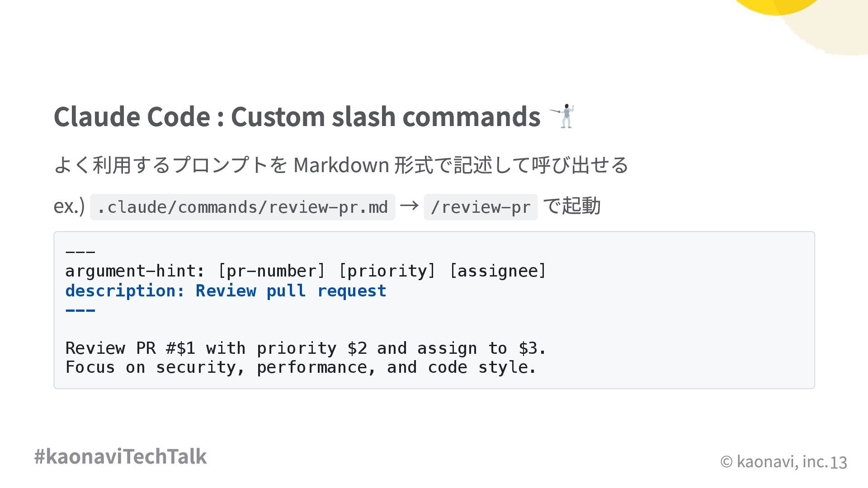Viewport: 868px width, 488px height.
Task: Click slide page number 13
Action: point(838,462)
